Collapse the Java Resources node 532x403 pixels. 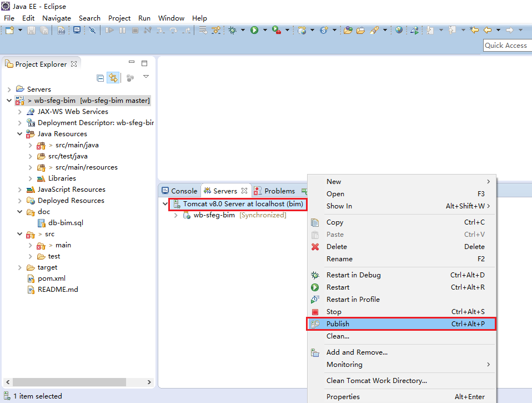click(x=19, y=134)
